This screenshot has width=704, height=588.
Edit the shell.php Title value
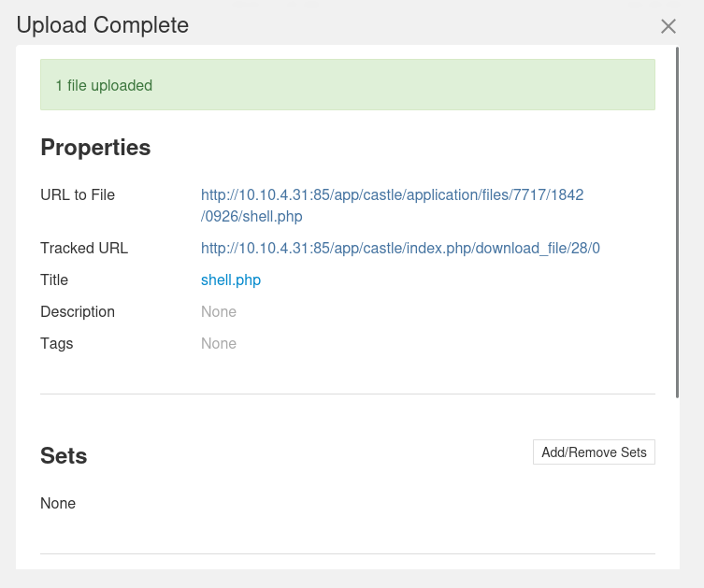231,280
